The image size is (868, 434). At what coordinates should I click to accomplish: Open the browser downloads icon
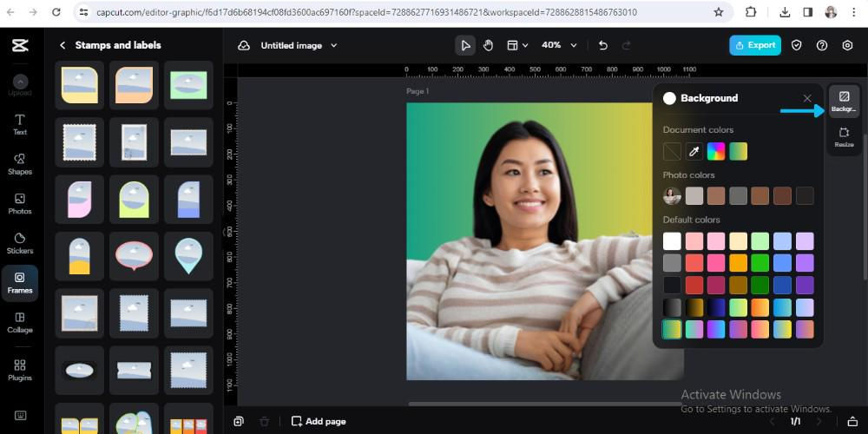[785, 12]
